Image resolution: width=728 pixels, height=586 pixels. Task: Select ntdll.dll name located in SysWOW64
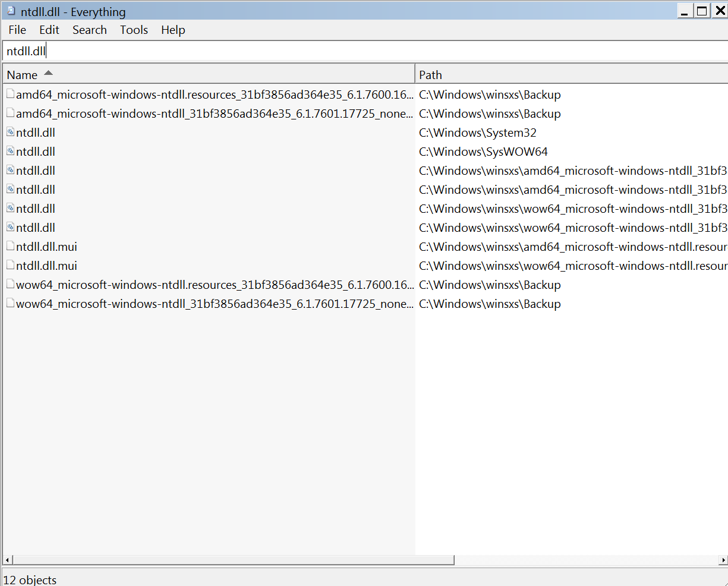coord(36,152)
